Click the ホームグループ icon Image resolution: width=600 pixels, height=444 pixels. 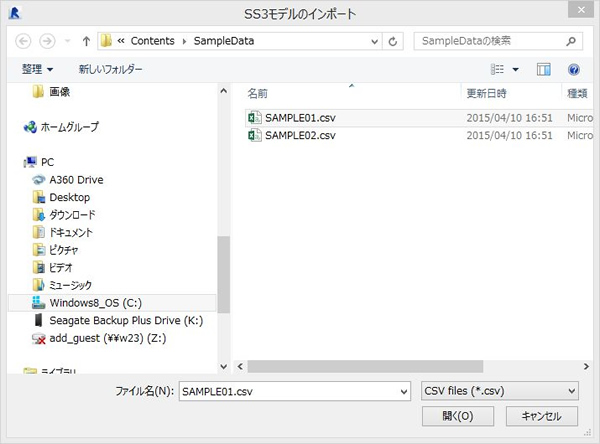[x=30, y=127]
